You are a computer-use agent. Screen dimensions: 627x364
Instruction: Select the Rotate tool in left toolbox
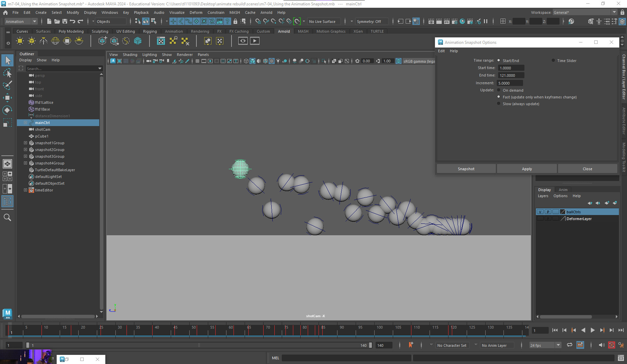pos(7,110)
